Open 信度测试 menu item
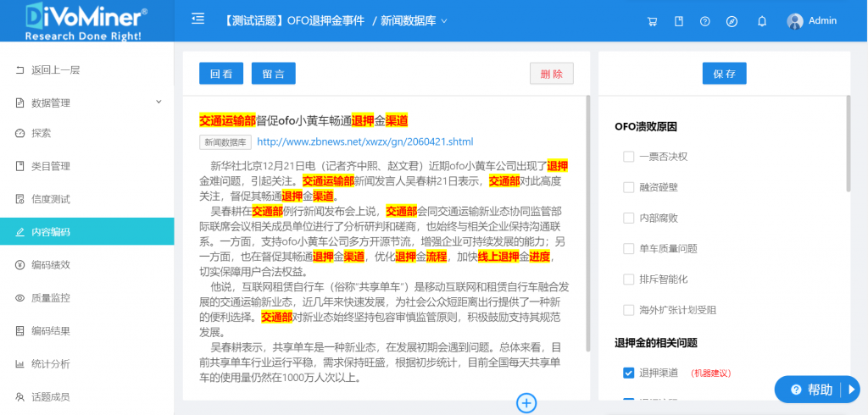Screen dimensions: 868x415 pyautogui.click(x=87, y=199)
